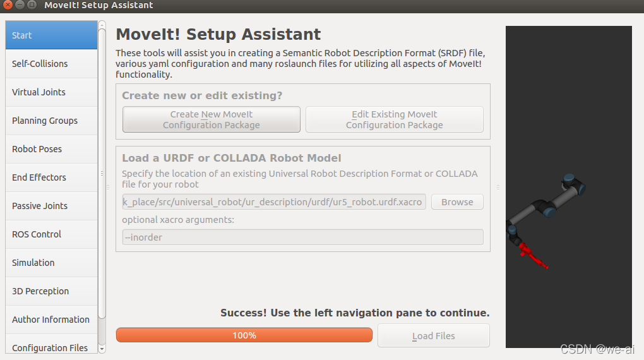
Task: Open the Self-Collisions page
Action: [x=40, y=64]
